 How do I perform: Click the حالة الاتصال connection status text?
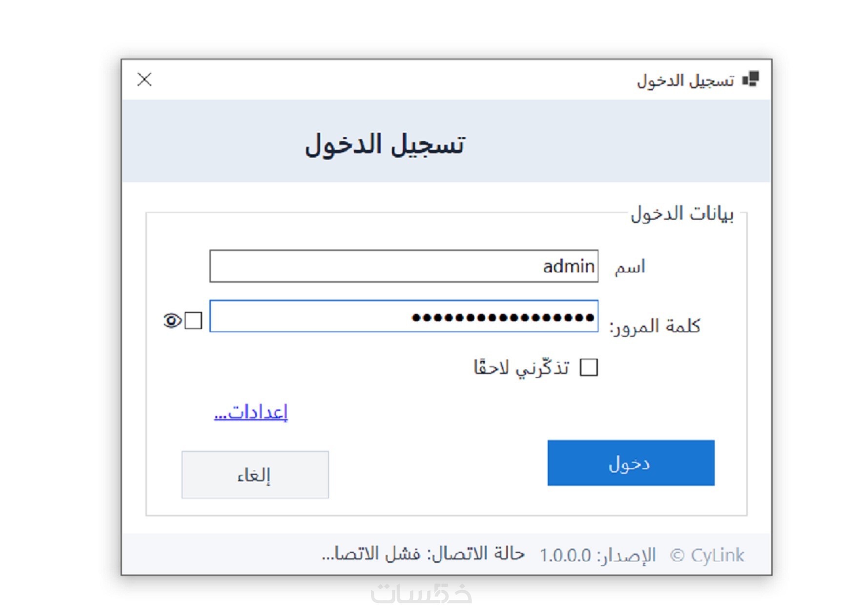click(423, 554)
